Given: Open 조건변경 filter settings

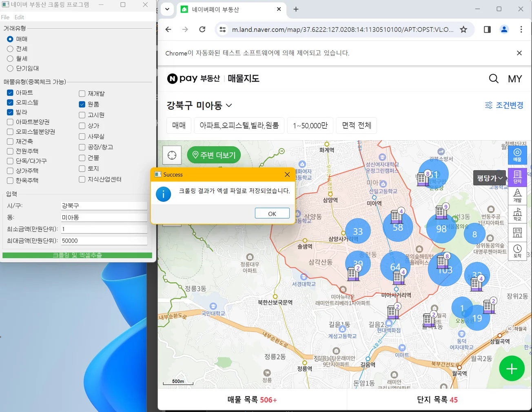Looking at the screenshot, I should click(504, 105).
